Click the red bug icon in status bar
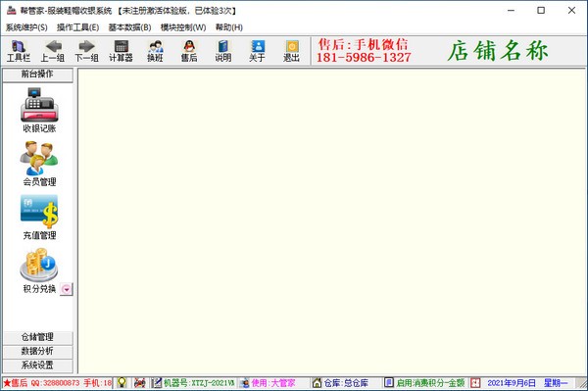This screenshot has width=588, height=391. point(139,383)
